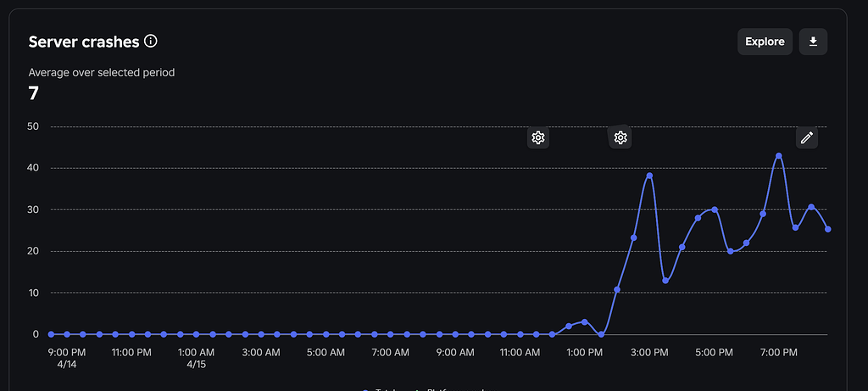This screenshot has height=391, width=868.
Task: Open the gear annotation above 11:00 AM
Action: click(x=538, y=137)
